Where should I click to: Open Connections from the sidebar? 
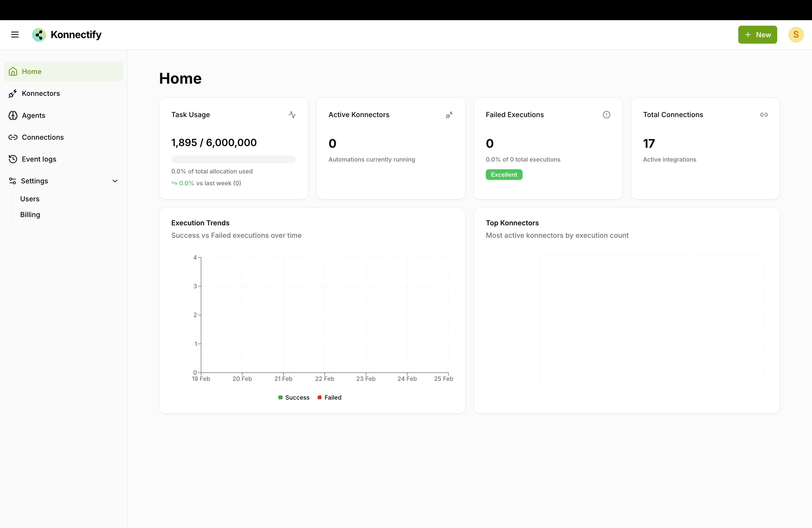tap(43, 137)
